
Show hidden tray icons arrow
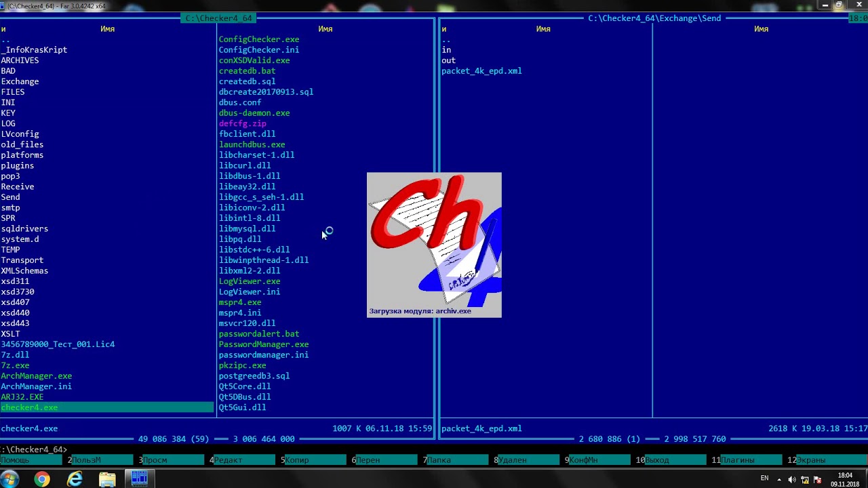[x=779, y=480]
